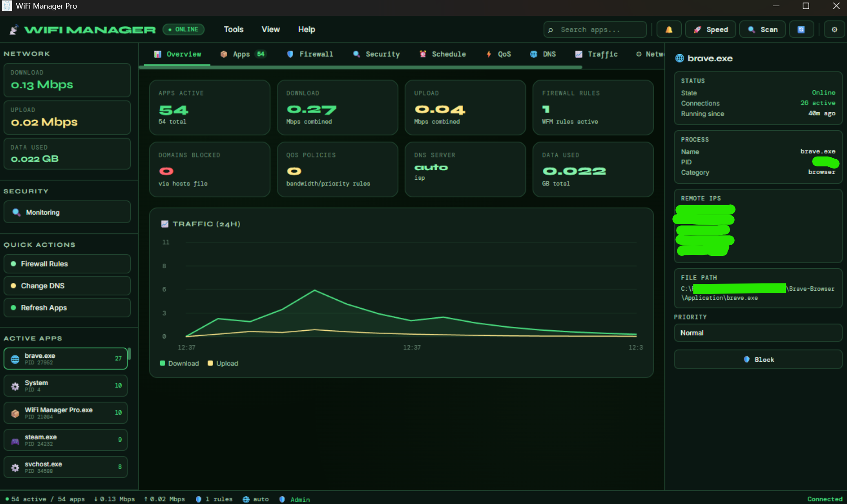The width and height of the screenshot is (847, 504).
Task: Click the WiFi Manager Pro.exe package icon
Action: [15, 413]
